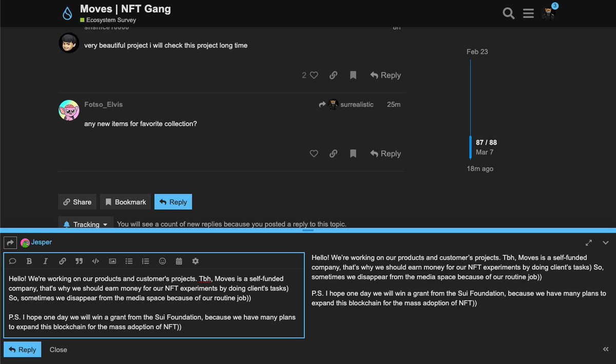616x364 pixels.
Task: Open the hamburger menu icon
Action: [x=529, y=13]
